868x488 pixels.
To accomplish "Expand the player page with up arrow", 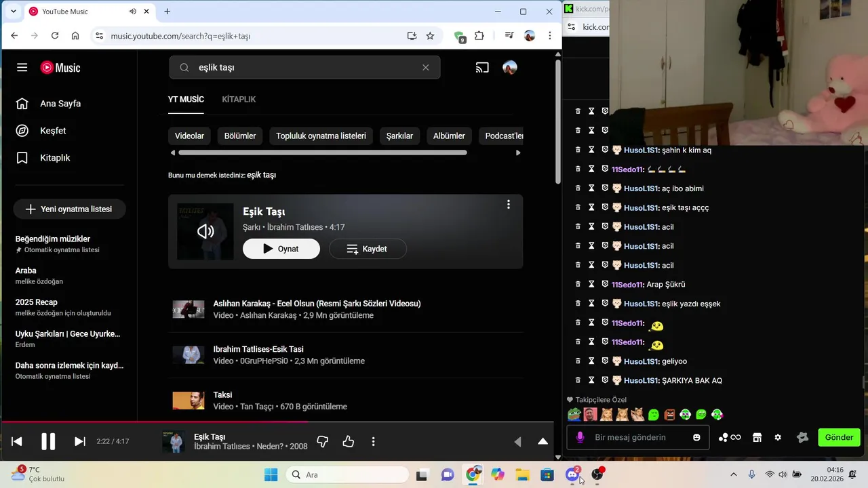I will 542,442.
